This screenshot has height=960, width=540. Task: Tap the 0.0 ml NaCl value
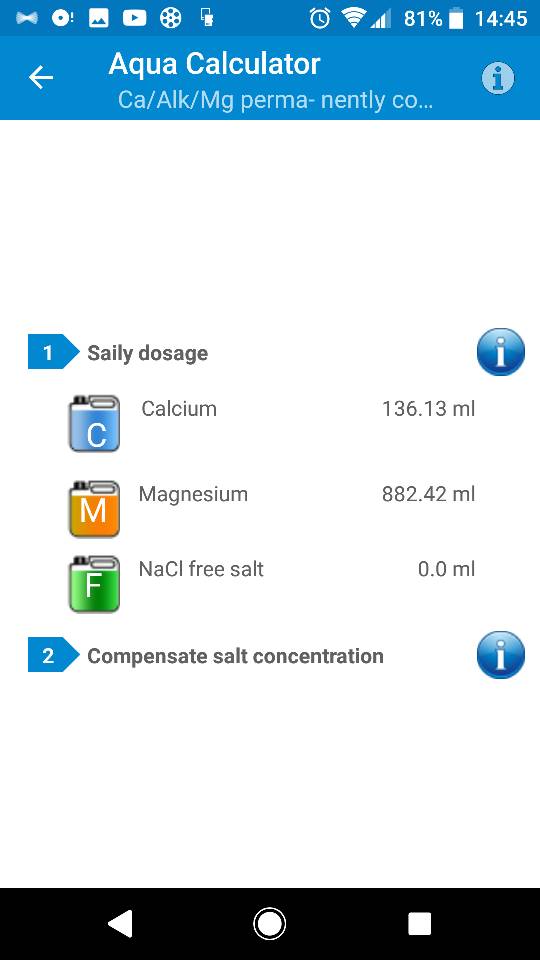tap(446, 569)
